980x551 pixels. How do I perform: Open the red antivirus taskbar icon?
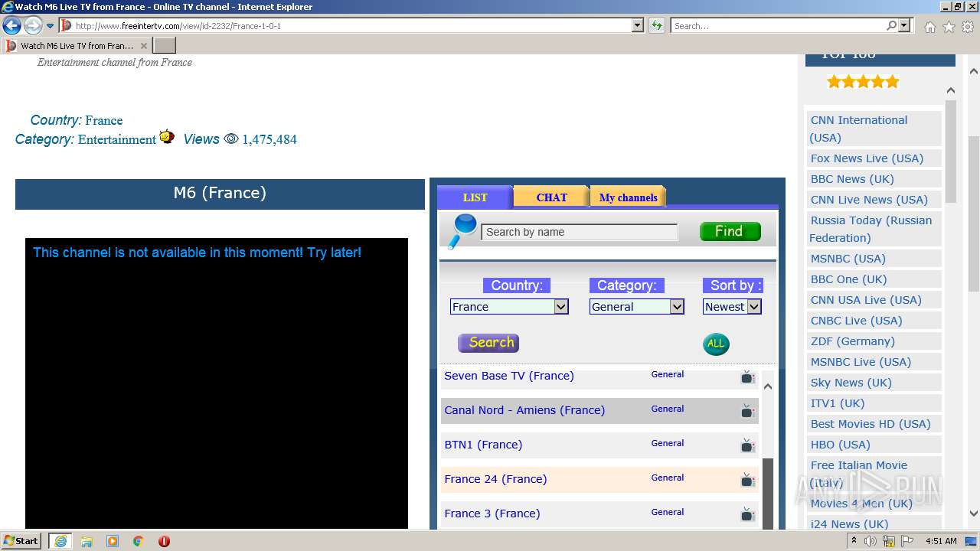164,541
